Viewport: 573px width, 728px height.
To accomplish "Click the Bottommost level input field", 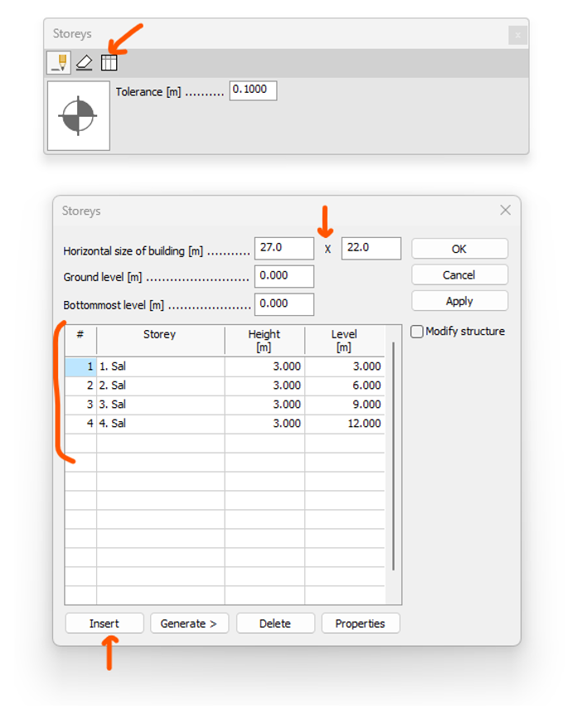I will [x=284, y=304].
